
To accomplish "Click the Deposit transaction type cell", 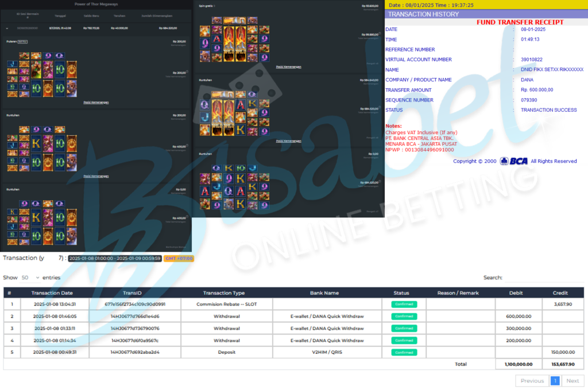I will pyautogui.click(x=226, y=352).
